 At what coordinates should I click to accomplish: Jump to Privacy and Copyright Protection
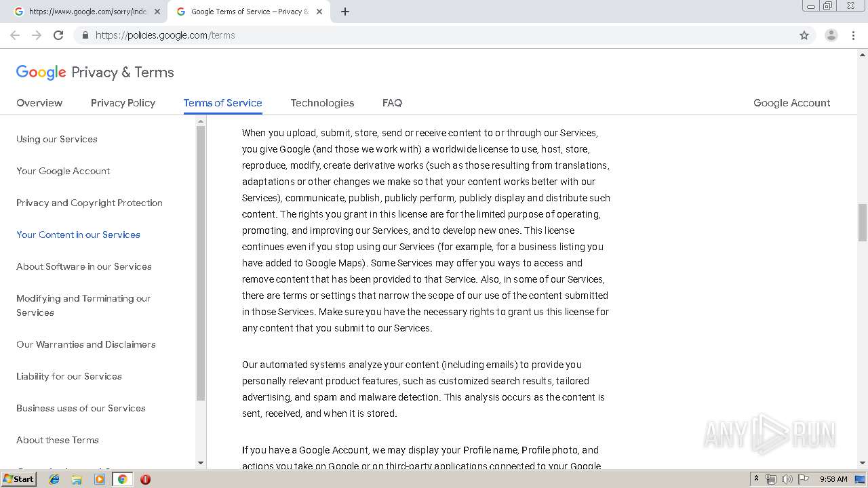coord(90,203)
